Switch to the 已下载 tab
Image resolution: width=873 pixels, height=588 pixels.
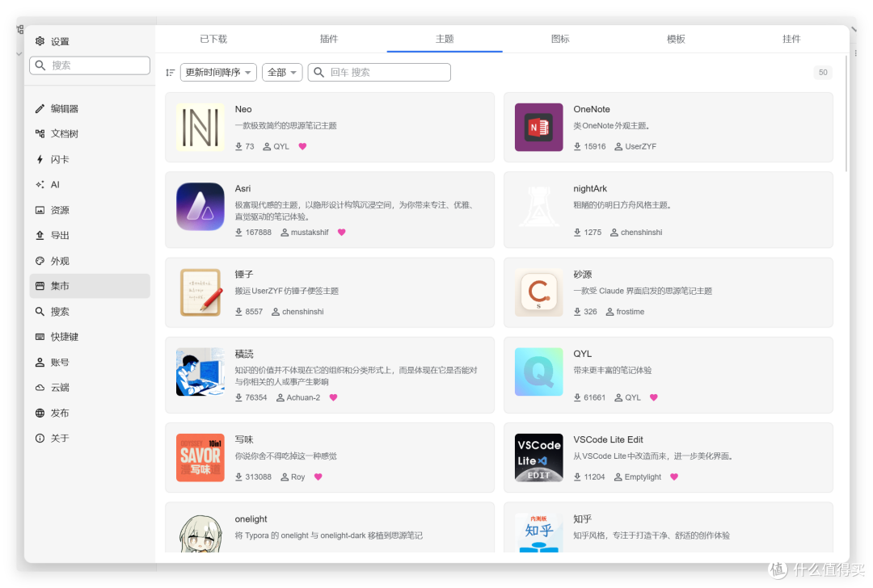coord(213,39)
